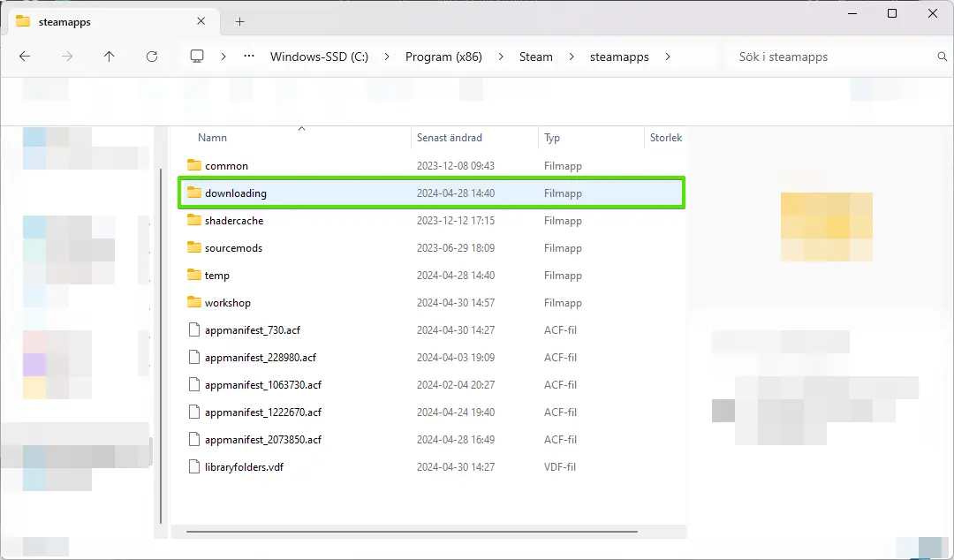Viewport: 954px width, 560px height.
Task: Click the common folder icon
Action: pos(194,165)
